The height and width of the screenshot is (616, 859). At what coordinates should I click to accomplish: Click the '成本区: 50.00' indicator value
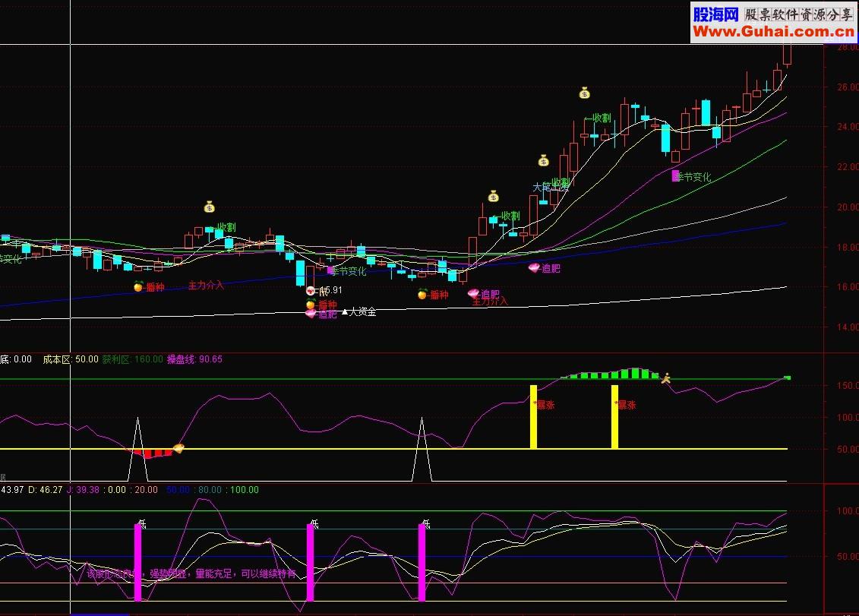(x=71, y=359)
